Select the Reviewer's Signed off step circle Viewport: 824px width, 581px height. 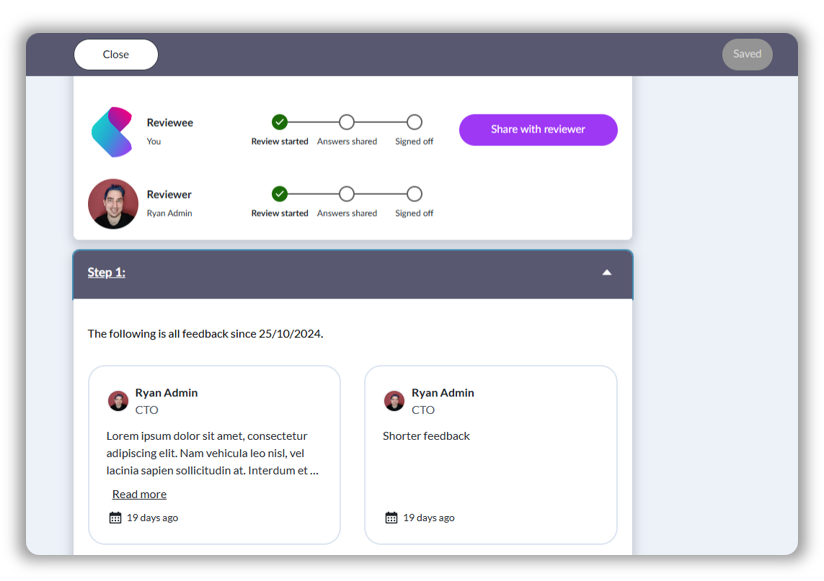point(414,194)
